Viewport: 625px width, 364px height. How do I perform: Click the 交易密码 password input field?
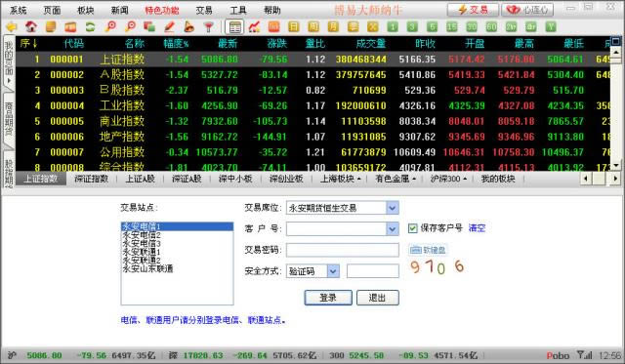tap(343, 250)
